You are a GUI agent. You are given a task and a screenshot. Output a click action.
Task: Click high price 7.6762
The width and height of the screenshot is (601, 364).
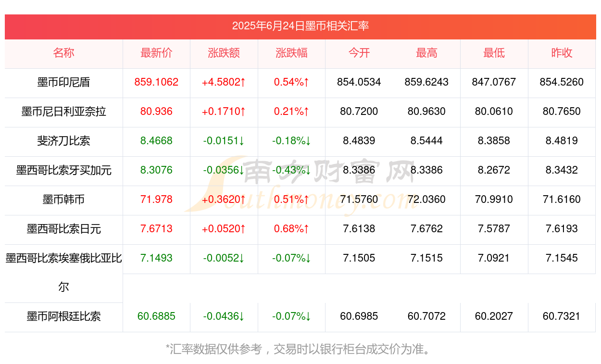[426, 229]
